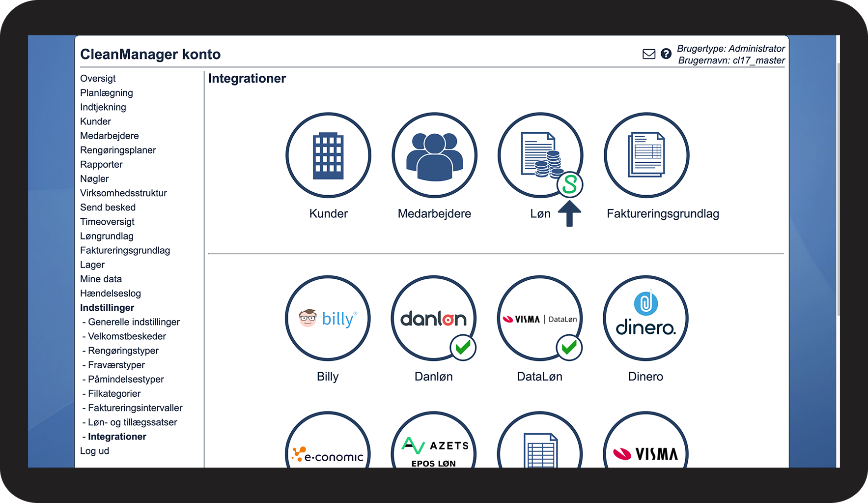This screenshot has height=503, width=868.
Task: Select the Azets EPOS Løn logo
Action: click(x=434, y=440)
